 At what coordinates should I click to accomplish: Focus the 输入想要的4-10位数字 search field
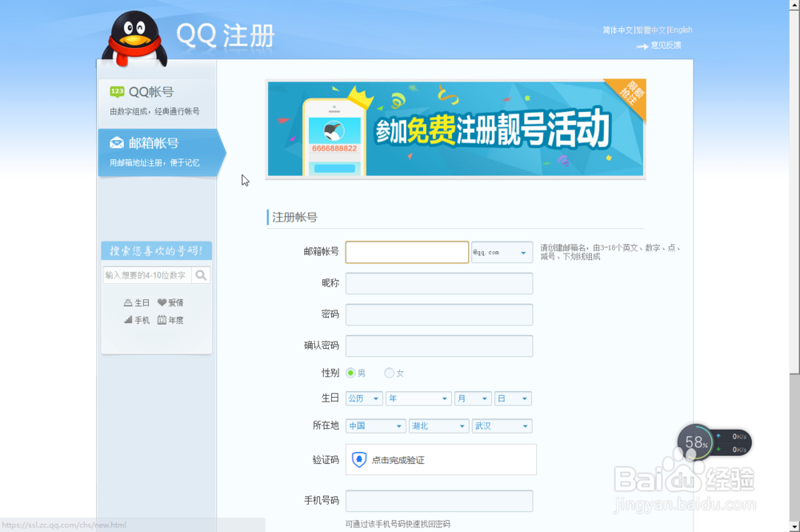(147, 275)
